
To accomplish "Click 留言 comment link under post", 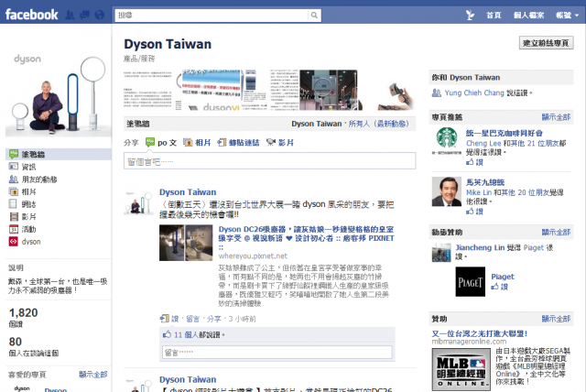I will (192, 319).
